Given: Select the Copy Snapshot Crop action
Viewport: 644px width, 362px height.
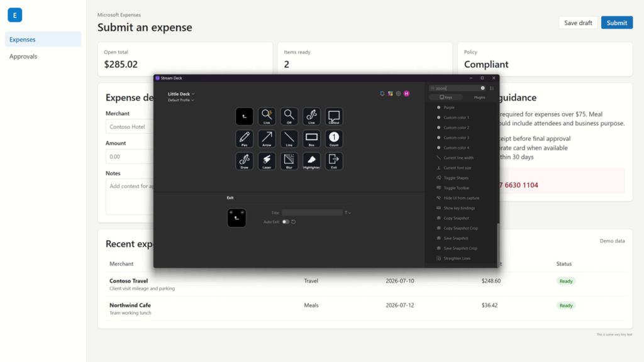Looking at the screenshot, I should pyautogui.click(x=461, y=228).
